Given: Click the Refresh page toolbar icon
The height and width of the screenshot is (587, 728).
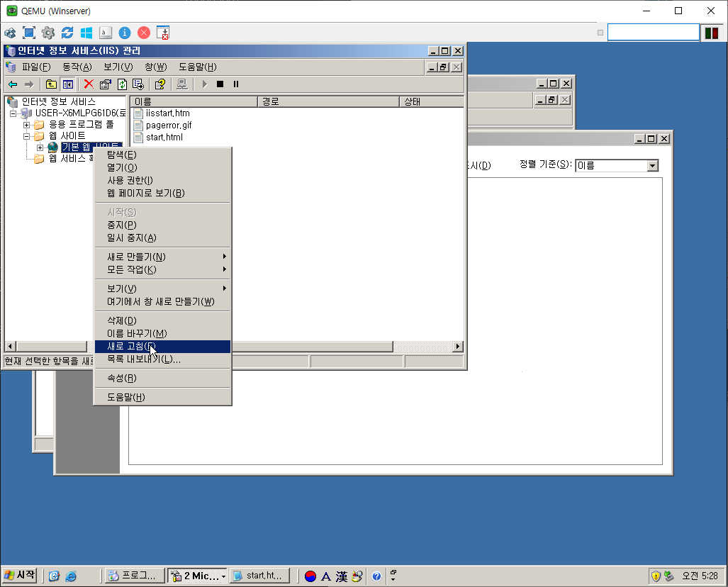Looking at the screenshot, I should [122, 84].
